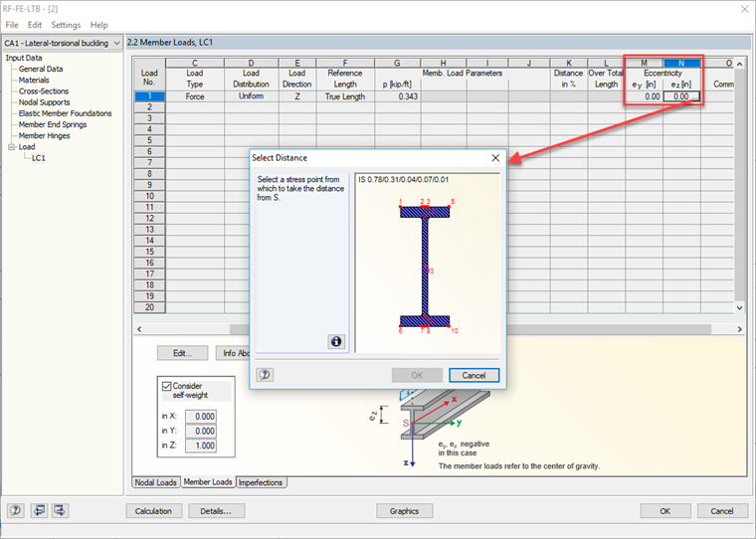Select stress point 1 on the cross-section
The height and width of the screenshot is (539, 756).
tap(401, 206)
